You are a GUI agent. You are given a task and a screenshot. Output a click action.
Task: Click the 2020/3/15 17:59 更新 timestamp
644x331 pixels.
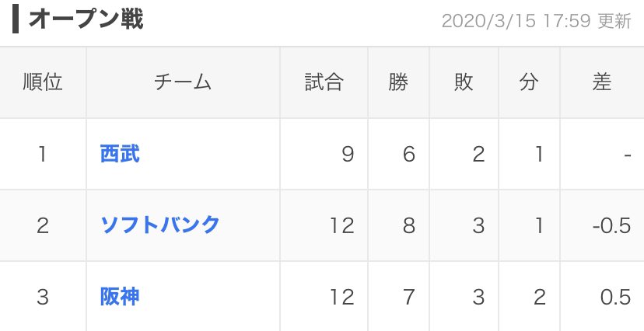(x=537, y=21)
